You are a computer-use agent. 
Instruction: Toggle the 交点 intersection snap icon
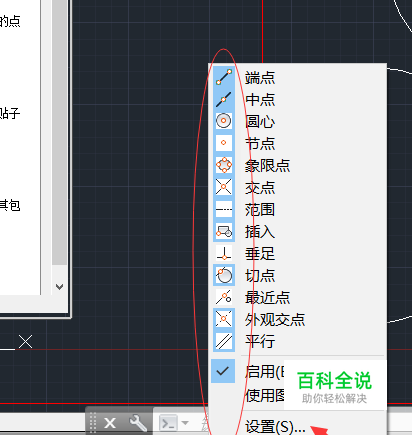[224, 187]
